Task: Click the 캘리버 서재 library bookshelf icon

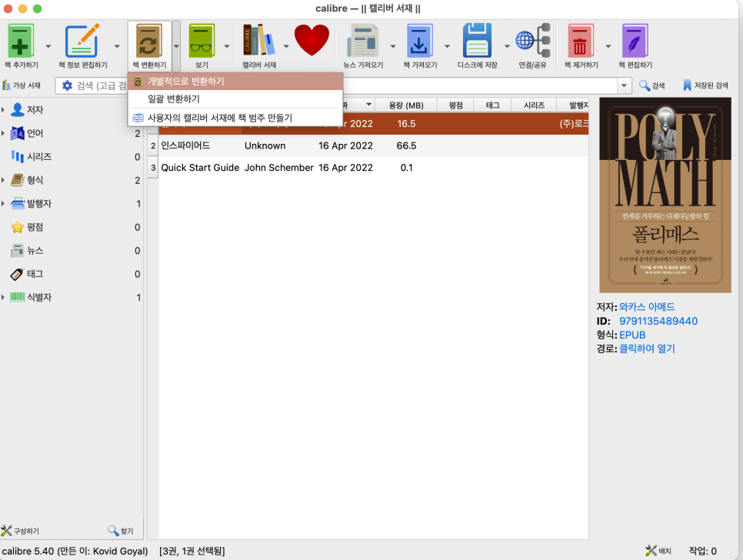Action: (258, 42)
